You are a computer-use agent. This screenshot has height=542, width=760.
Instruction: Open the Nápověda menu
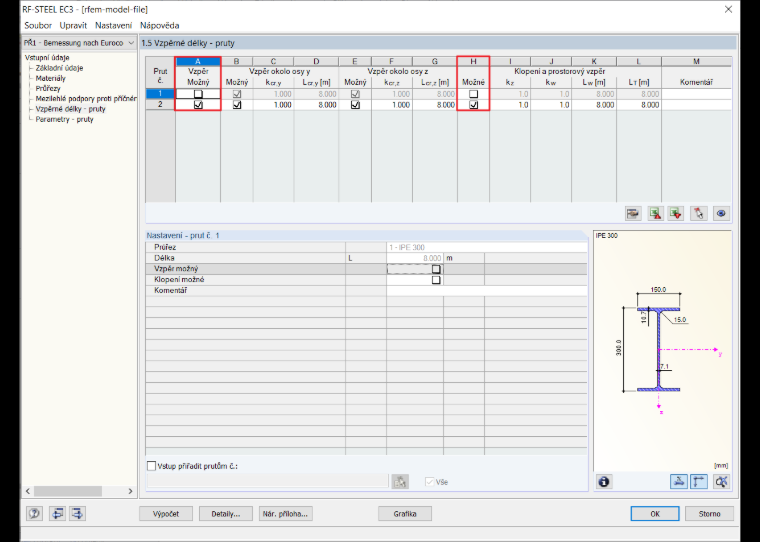pos(159,25)
